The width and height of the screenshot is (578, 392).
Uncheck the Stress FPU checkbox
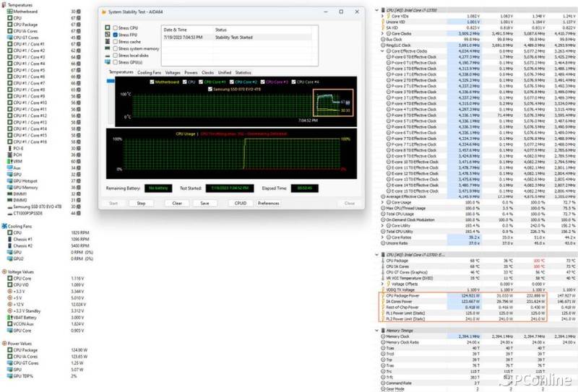[116, 35]
